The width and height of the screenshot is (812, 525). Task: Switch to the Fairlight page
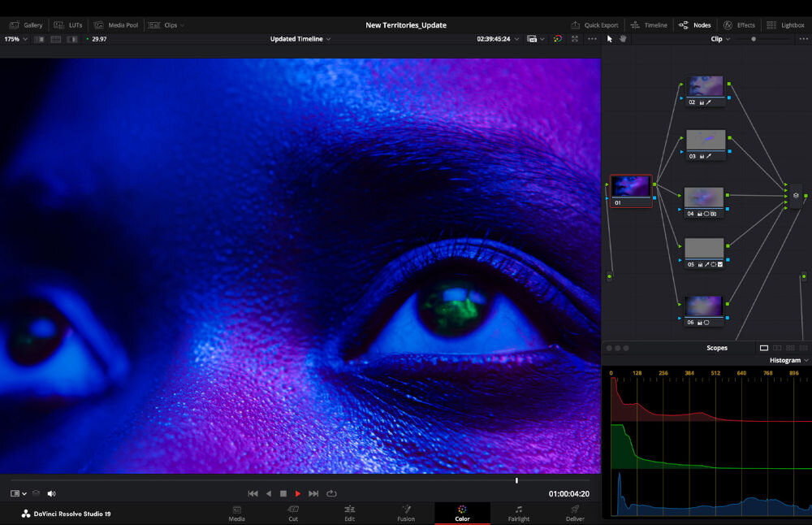coord(518,514)
